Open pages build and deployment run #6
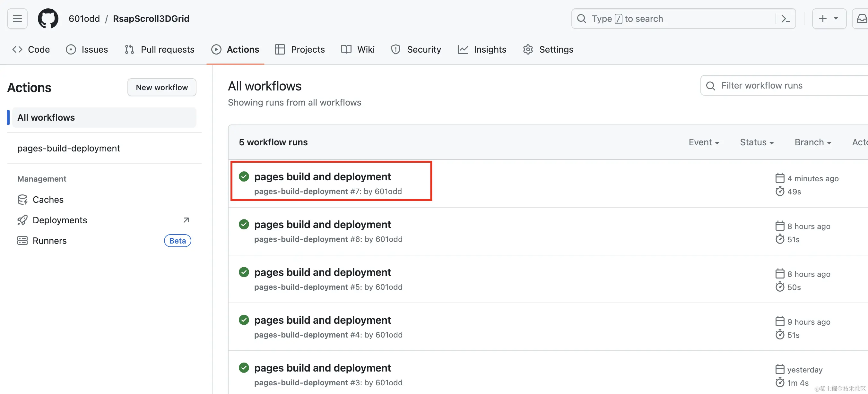 coord(322,225)
